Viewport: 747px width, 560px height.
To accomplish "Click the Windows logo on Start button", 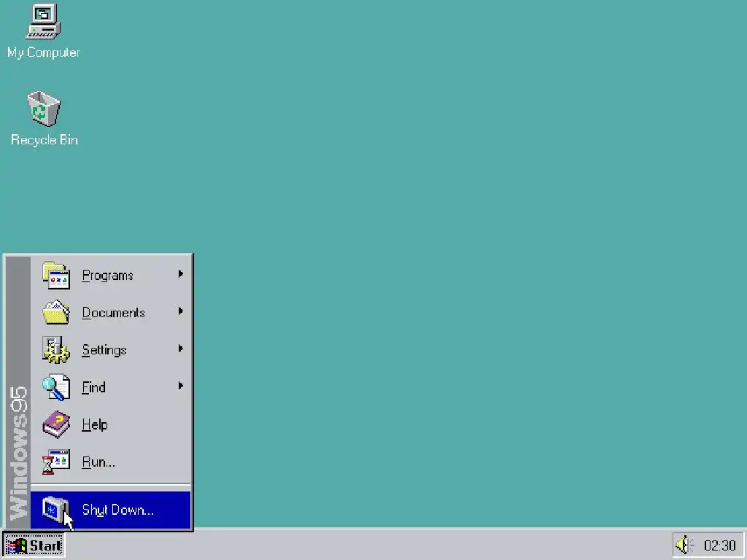I will 17,545.
